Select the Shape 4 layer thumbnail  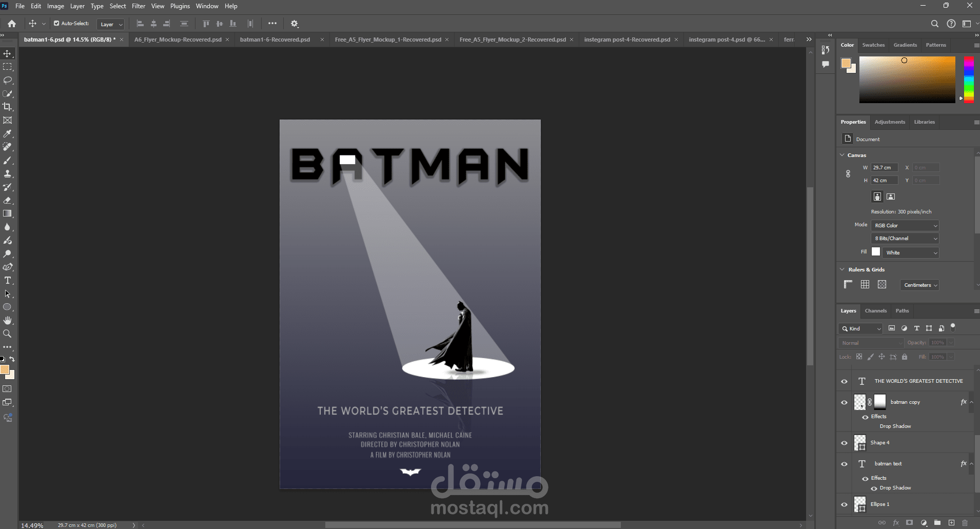860,443
